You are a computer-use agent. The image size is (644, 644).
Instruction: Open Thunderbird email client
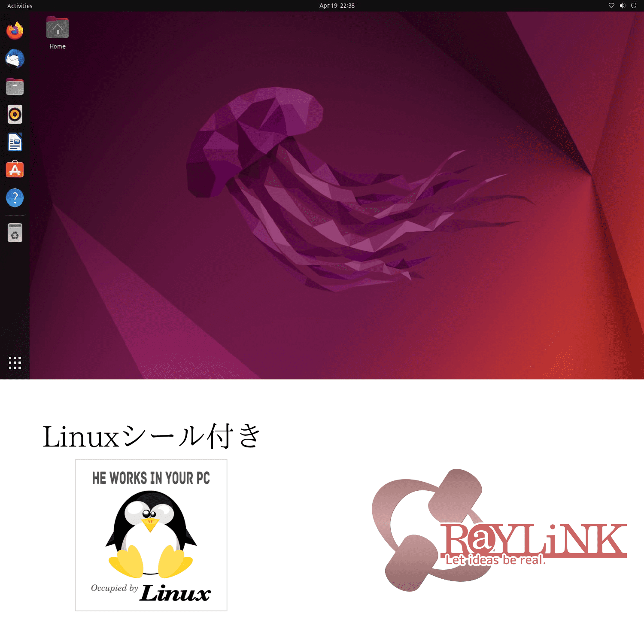[x=15, y=59]
